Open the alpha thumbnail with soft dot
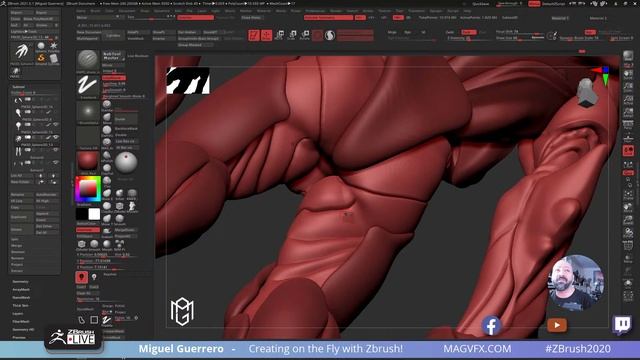The height and width of the screenshot is (360, 640). tap(87, 111)
